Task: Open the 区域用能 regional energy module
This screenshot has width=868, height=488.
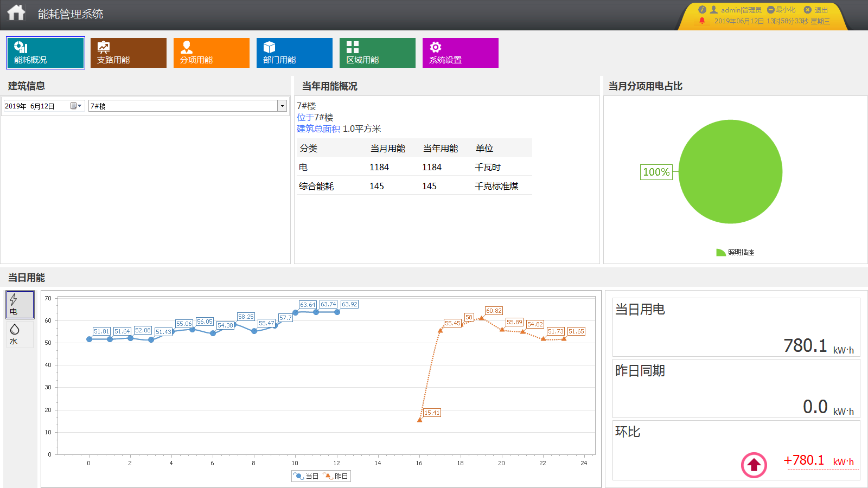Action: click(377, 53)
